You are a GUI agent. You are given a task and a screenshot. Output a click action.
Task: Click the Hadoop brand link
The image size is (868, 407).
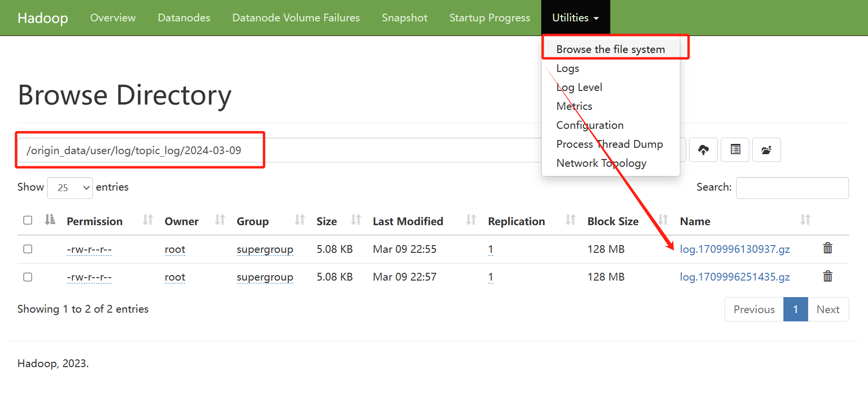43,18
